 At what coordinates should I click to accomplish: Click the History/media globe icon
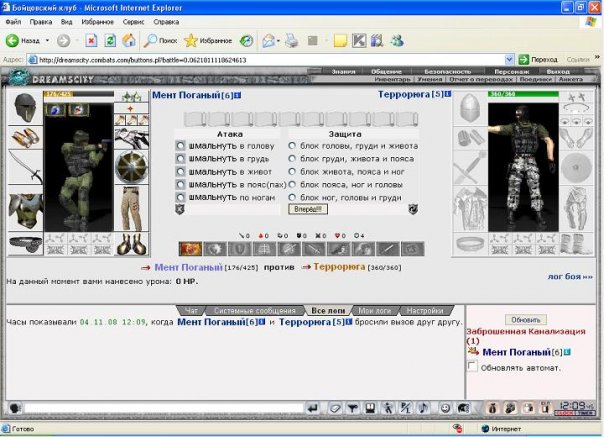click(x=246, y=40)
